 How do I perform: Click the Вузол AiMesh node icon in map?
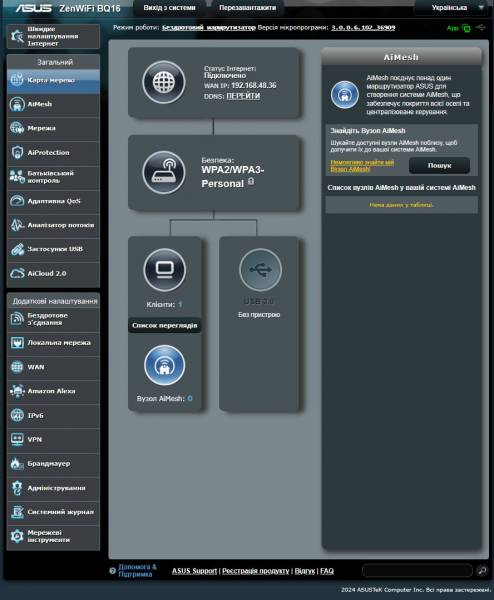(x=165, y=365)
